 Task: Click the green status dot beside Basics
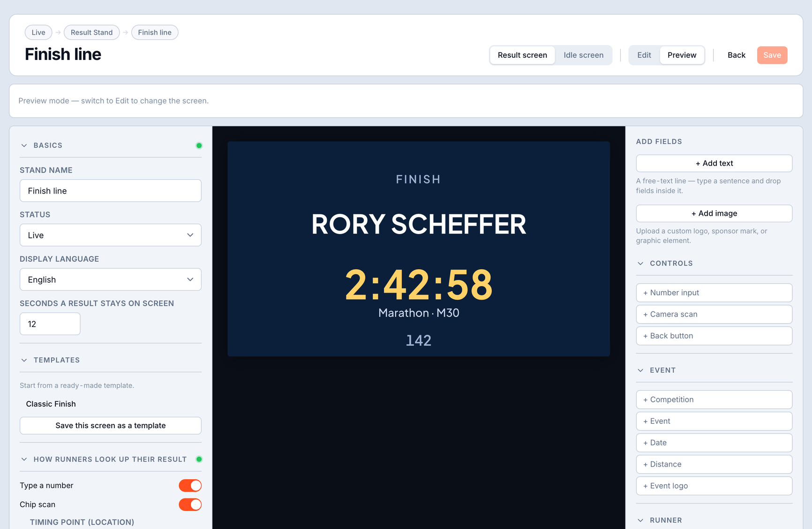tap(199, 145)
